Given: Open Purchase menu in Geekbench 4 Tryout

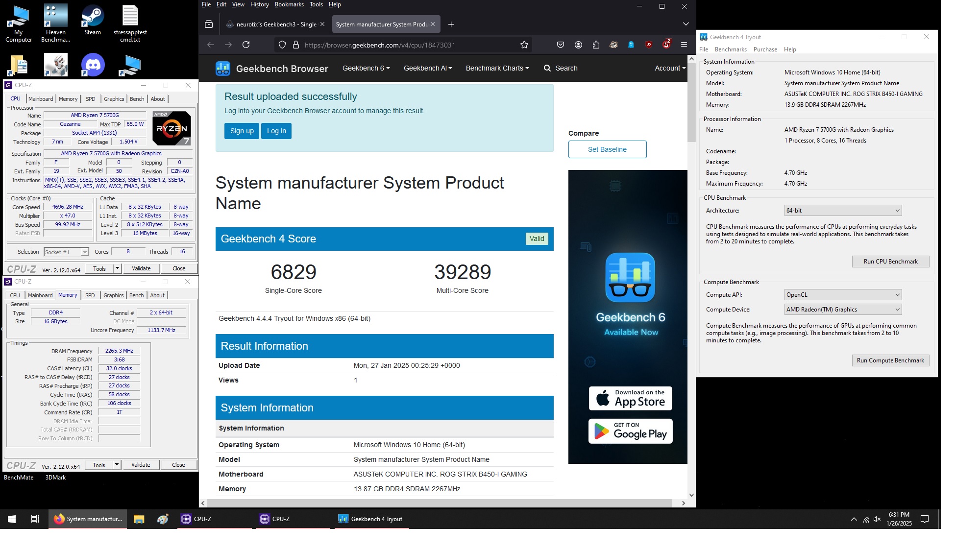Looking at the screenshot, I should click(765, 49).
